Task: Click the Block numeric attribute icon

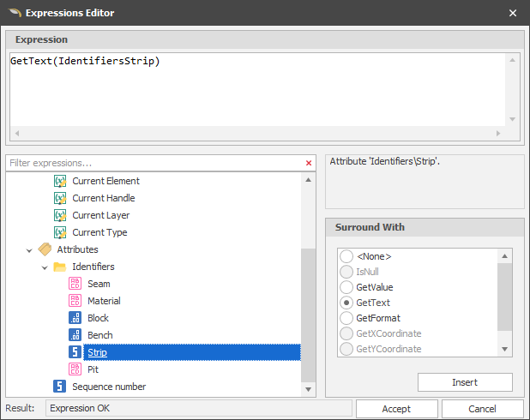Action: pos(75,318)
